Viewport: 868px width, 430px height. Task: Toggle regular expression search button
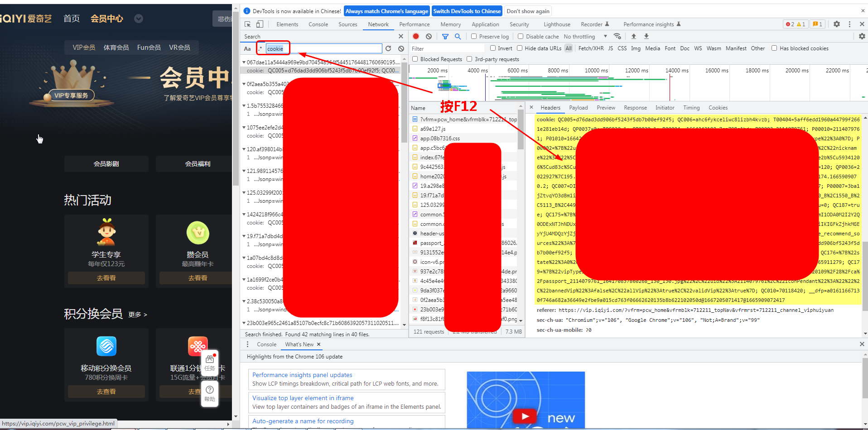coord(260,48)
